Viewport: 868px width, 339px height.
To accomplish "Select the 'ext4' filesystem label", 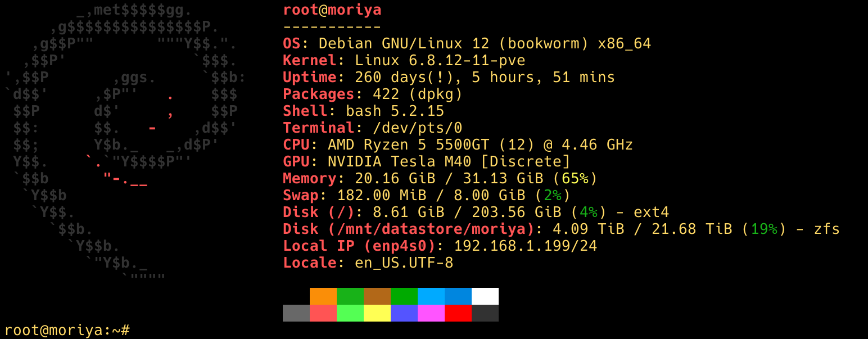I will tap(652, 213).
